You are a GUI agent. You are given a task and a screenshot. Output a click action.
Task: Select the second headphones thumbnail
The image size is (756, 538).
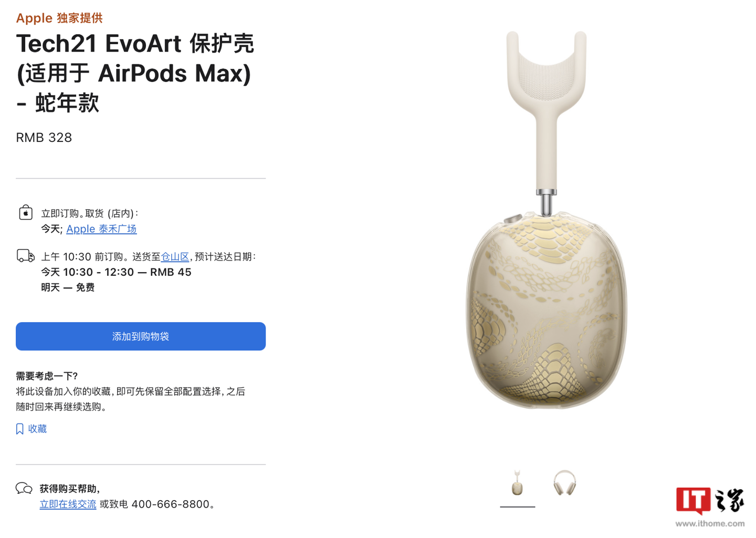click(x=564, y=483)
